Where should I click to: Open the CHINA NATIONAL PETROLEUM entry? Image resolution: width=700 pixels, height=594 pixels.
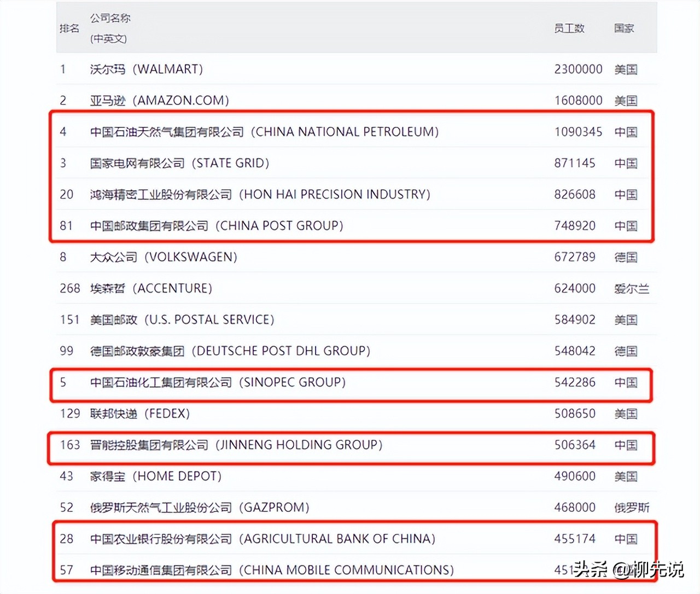(264, 132)
